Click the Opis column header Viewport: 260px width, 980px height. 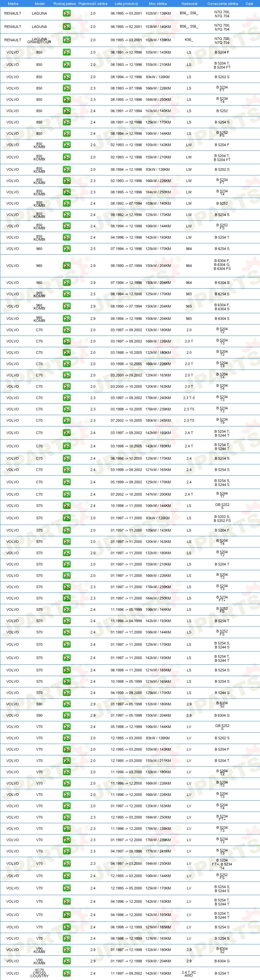(249, 3)
